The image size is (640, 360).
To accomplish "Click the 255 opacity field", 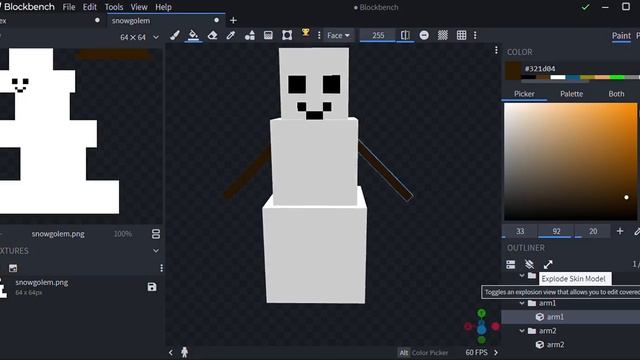I will point(378,36).
